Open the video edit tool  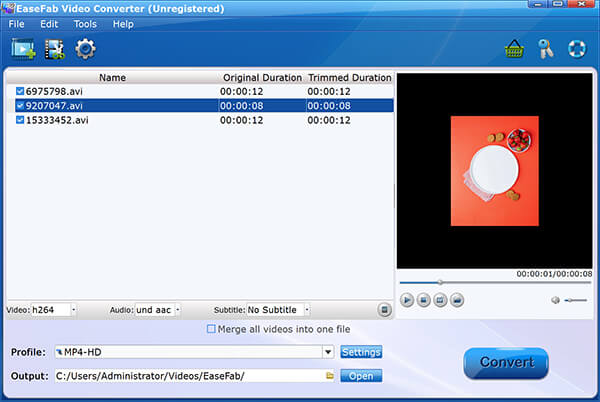click(x=54, y=49)
